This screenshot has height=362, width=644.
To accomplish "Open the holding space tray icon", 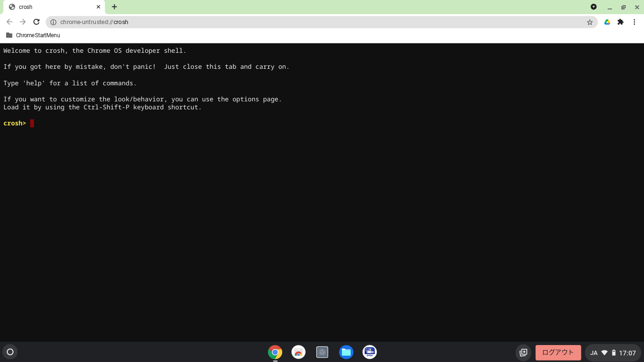I will [523, 353].
